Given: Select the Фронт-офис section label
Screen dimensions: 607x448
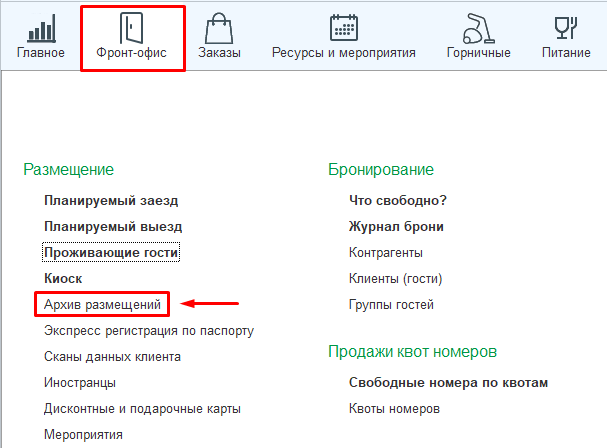Looking at the screenshot, I should (131, 53).
